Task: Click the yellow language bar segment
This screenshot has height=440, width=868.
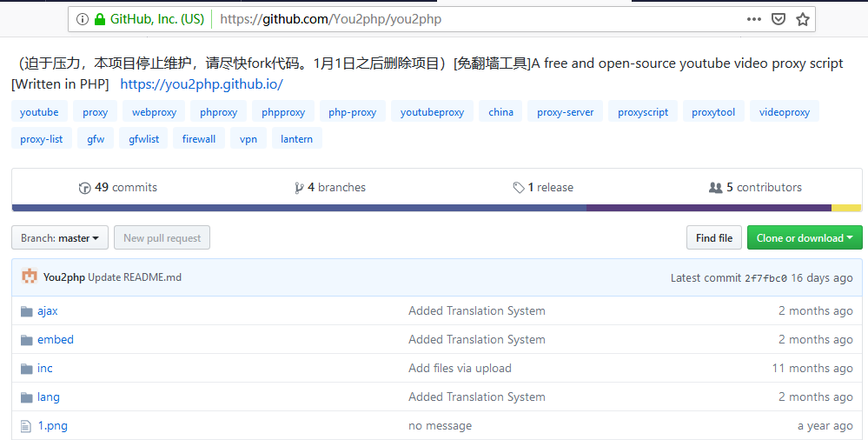Action: click(846, 208)
